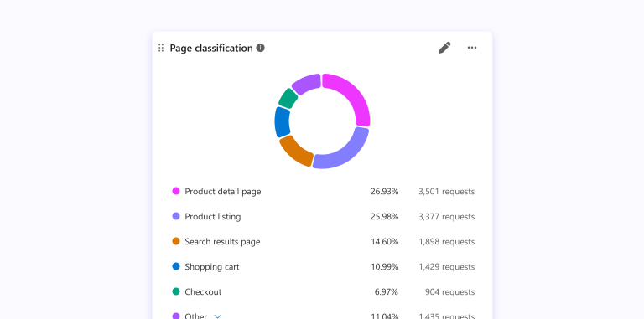Screen dimensions: 644x319
Task: Click the periwinkle Product listing legend dot
Action: [x=176, y=216]
